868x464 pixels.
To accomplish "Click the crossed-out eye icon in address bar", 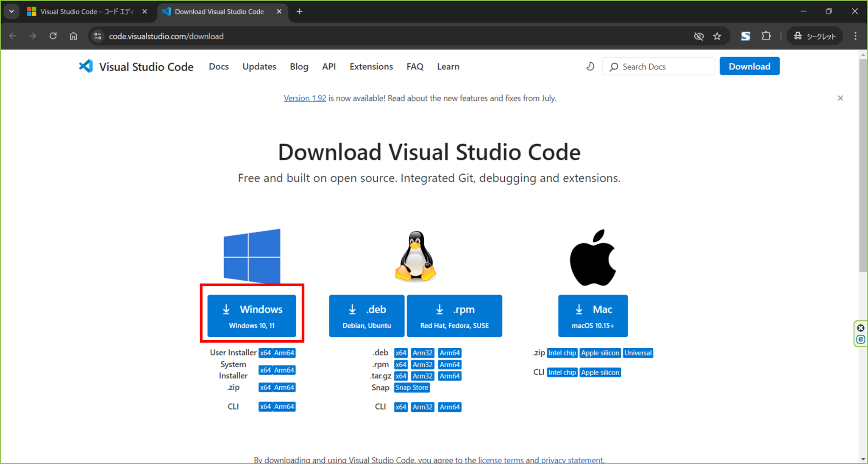I will (x=699, y=36).
